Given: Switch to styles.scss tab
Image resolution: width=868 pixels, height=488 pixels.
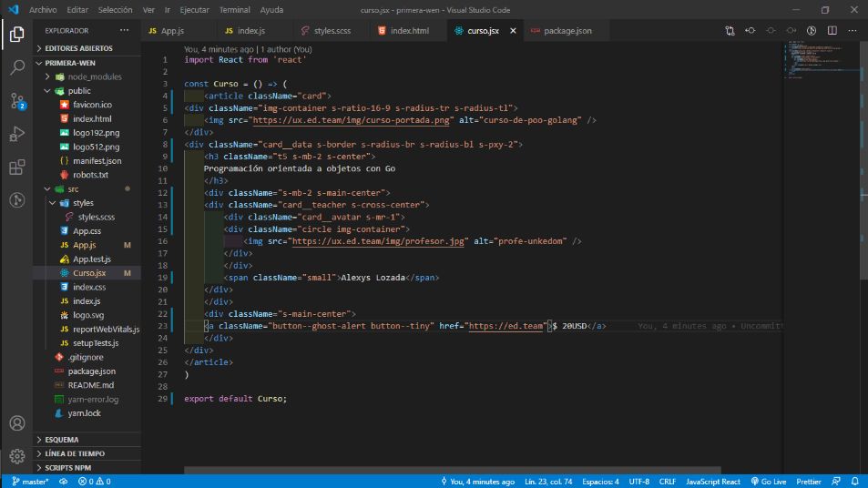Looking at the screenshot, I should pyautogui.click(x=332, y=31).
